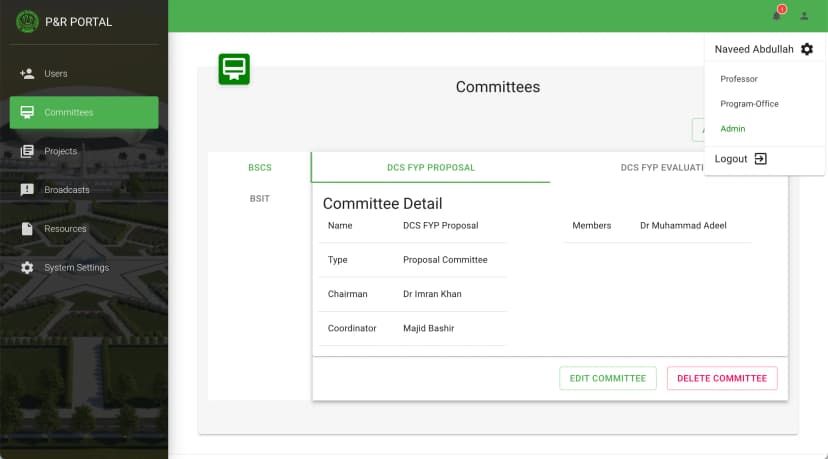
Task: Click the green Committees card header icon
Action: point(234,69)
